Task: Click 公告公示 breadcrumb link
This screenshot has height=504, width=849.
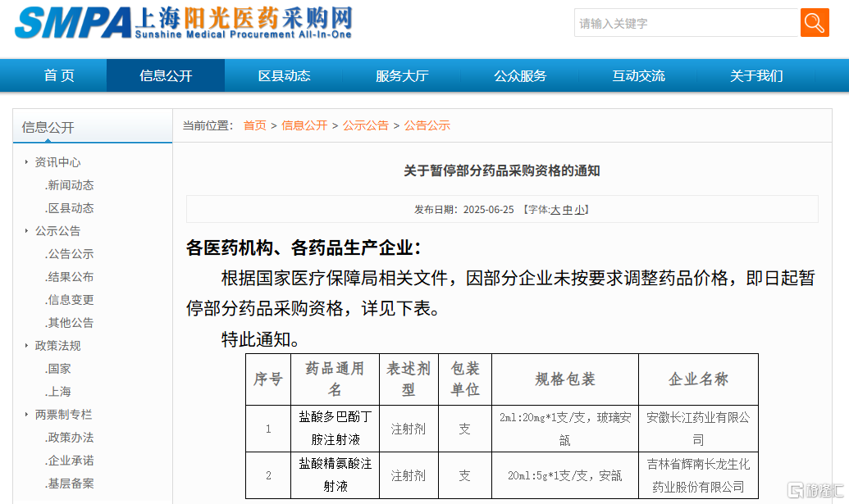Action: 427,125
